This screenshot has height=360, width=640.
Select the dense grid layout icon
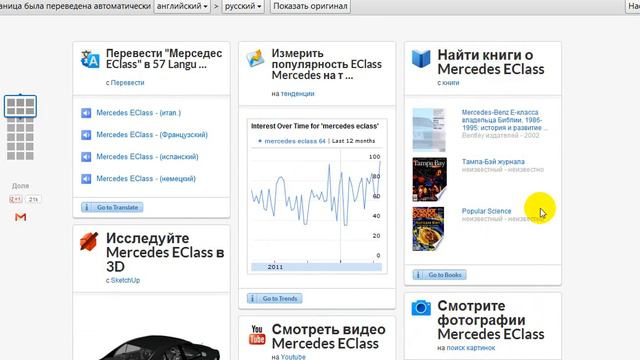tap(20, 139)
